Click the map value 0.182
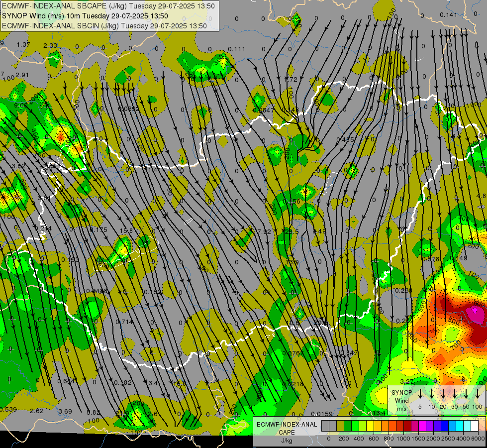The height and width of the screenshot is (448, 487). 123,383
